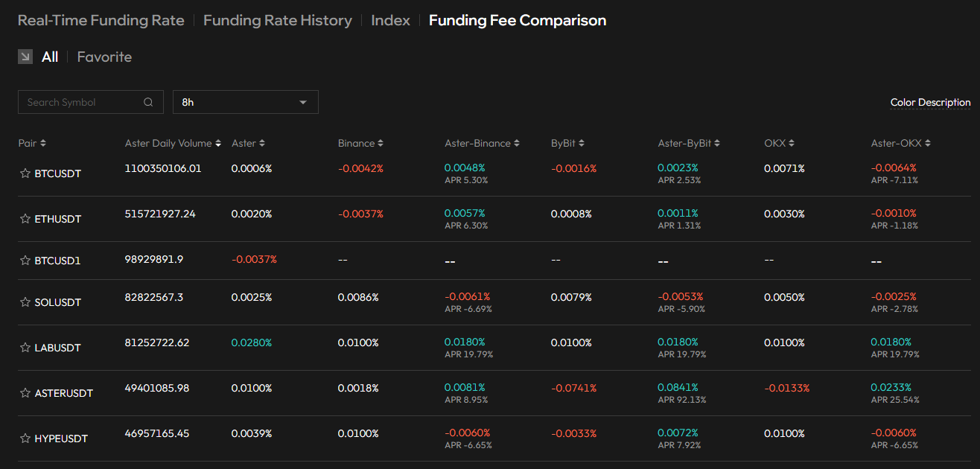Screen dimensions: 980x469
Task: Sort by Aster-Binance column arrows
Action: point(517,143)
